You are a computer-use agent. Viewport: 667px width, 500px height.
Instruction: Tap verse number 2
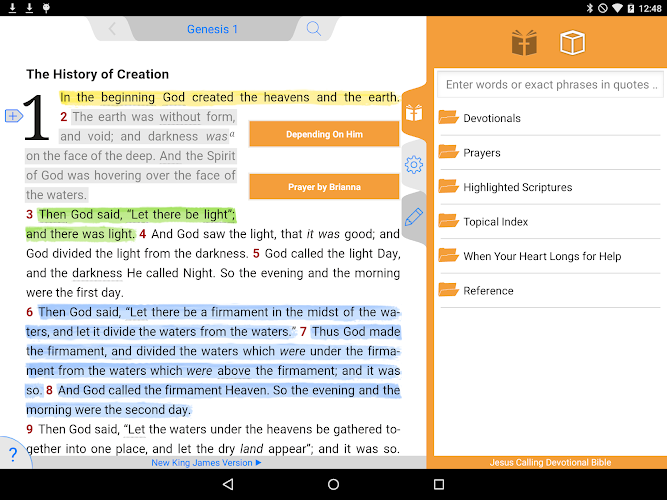63,117
